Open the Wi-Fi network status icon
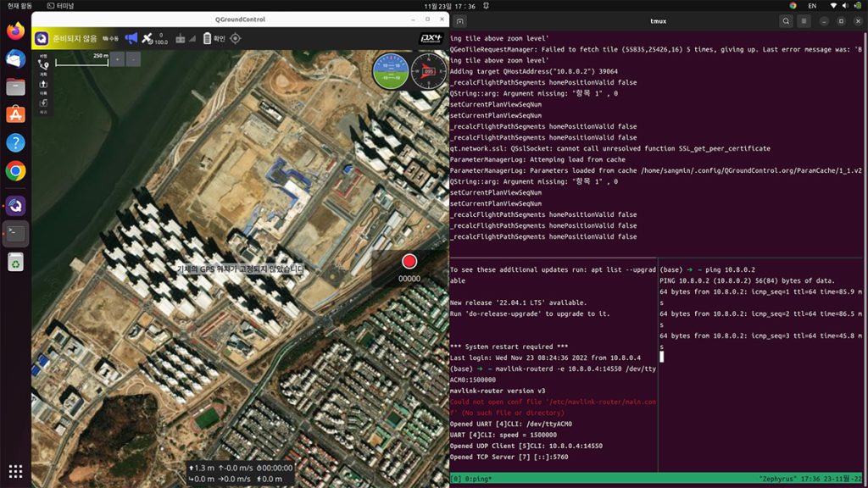 click(833, 6)
